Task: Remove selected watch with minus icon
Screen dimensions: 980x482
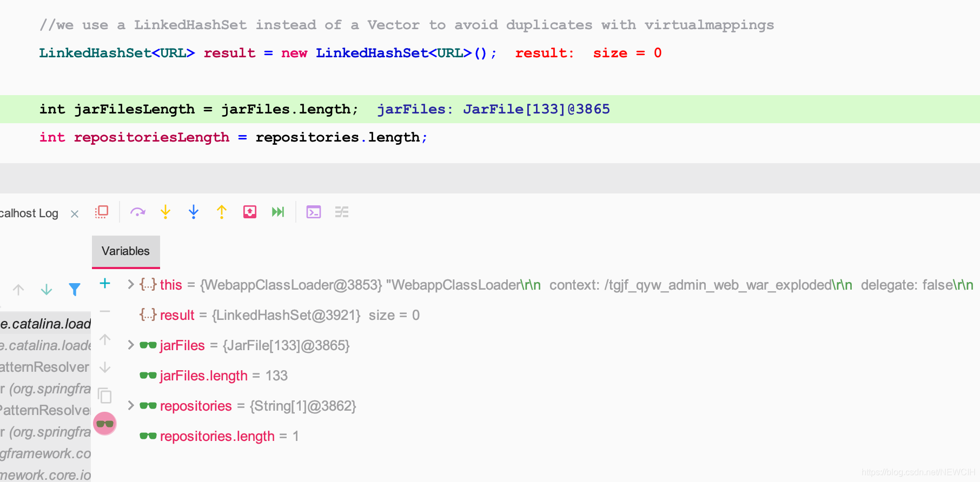Action: pyautogui.click(x=105, y=311)
